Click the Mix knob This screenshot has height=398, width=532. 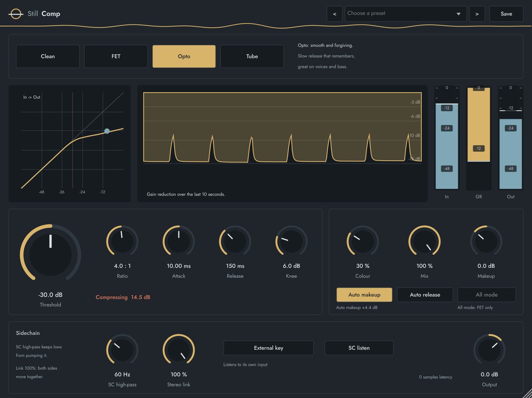tap(424, 242)
